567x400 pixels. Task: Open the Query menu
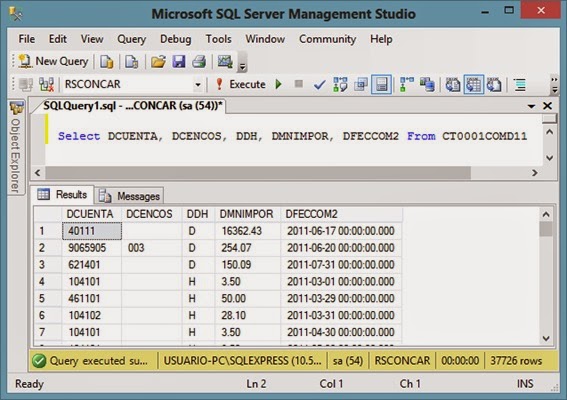[x=132, y=39]
